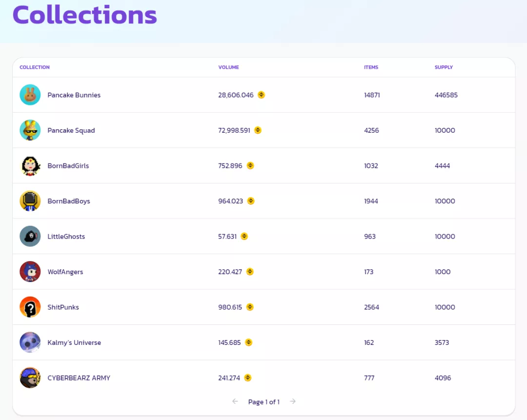Open the Kalmy's Universe collection link

74,343
